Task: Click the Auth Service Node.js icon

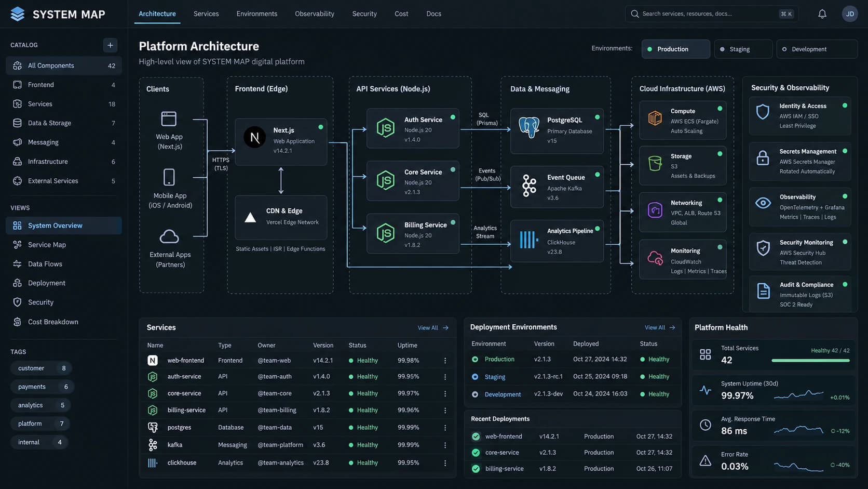Action: 386,128
